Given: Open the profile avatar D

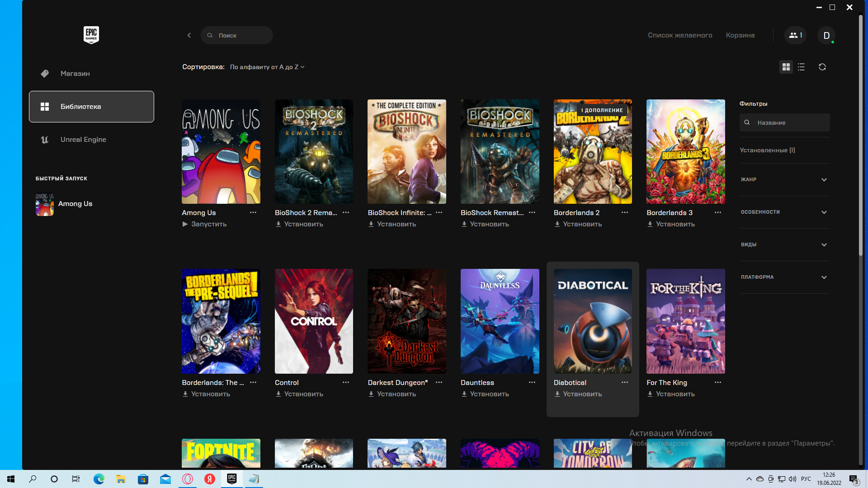Looking at the screenshot, I should pyautogui.click(x=826, y=35).
